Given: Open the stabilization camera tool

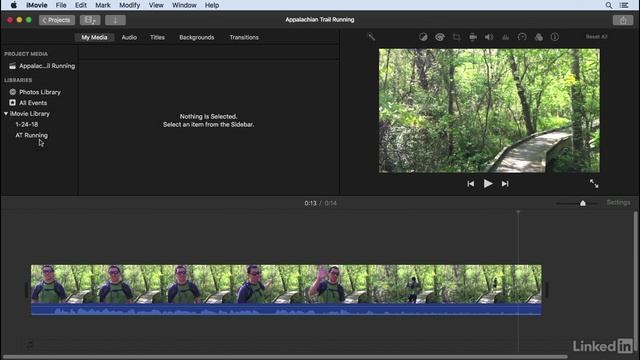Looking at the screenshot, I should coord(473,37).
